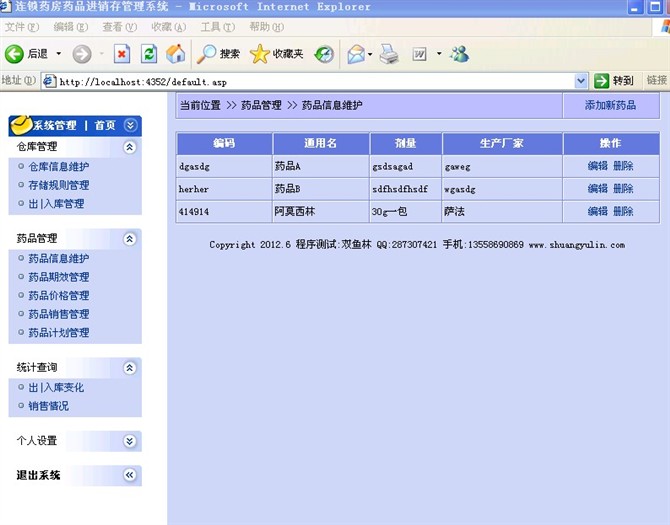Click the Home page icon

click(176, 54)
